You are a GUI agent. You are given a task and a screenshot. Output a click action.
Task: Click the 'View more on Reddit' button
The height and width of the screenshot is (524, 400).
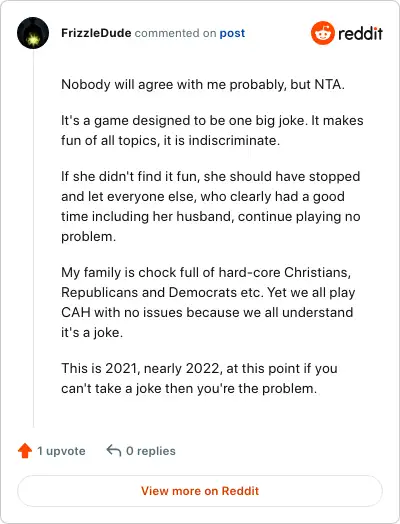coord(200,491)
